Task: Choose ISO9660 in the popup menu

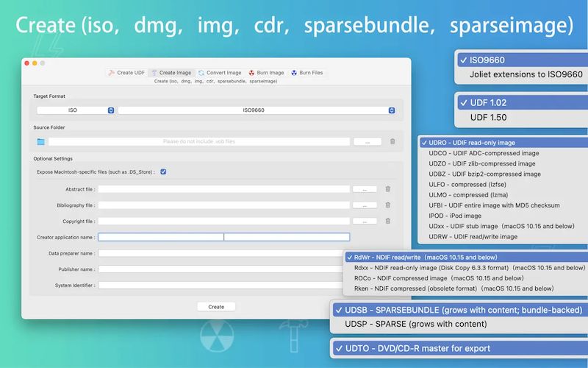Action: coord(523,60)
